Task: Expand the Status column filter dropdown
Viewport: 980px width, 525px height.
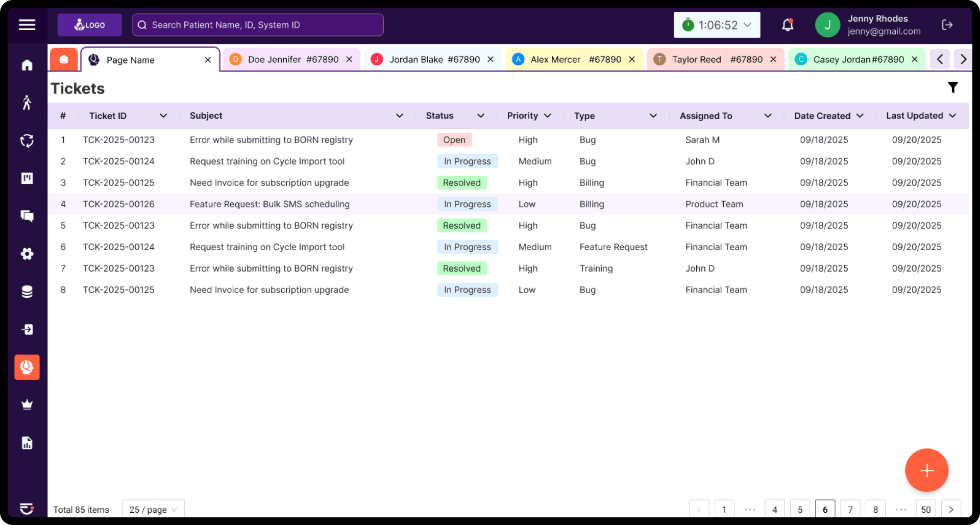Action: pos(480,115)
